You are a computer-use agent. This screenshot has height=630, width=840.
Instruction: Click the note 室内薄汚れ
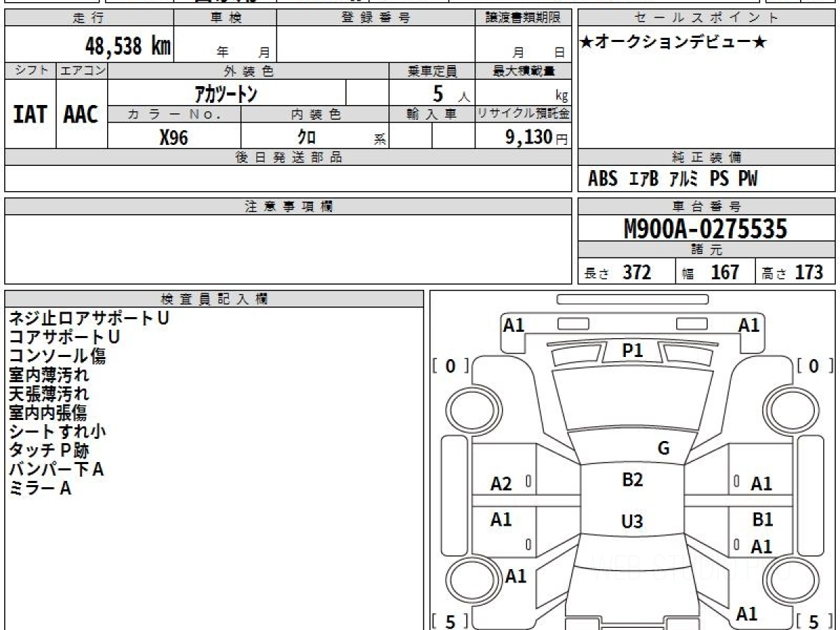click(x=49, y=374)
